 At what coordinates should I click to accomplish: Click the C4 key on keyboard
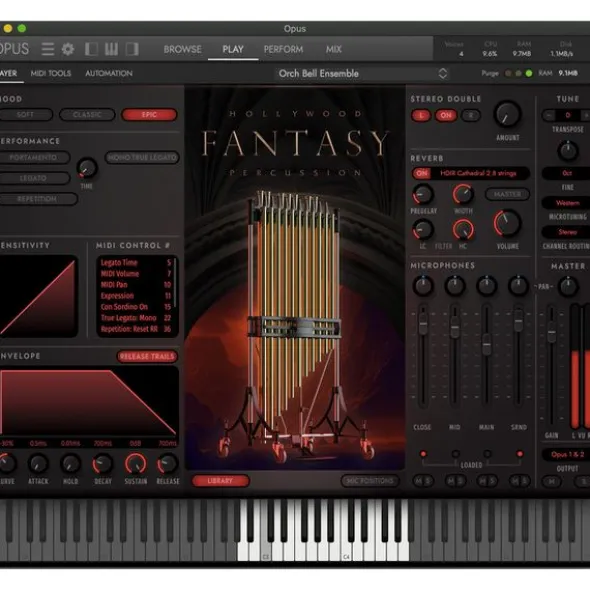pos(347,543)
